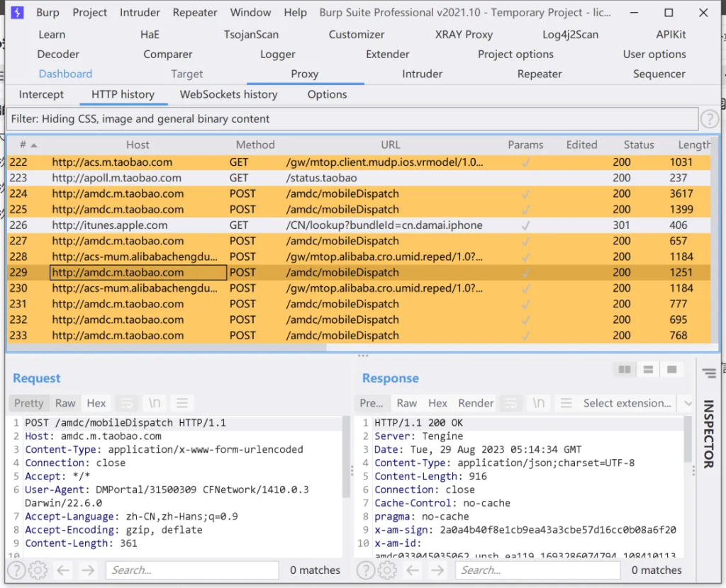The image size is (726, 588).
Task: Select side-by-side layout icon
Action: pos(625,370)
